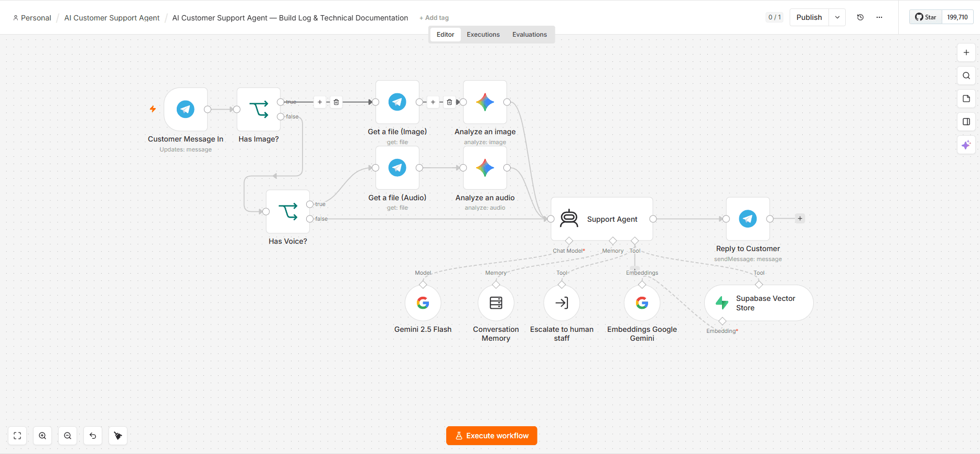Open the Reply to Customer Telegram node

click(748, 219)
